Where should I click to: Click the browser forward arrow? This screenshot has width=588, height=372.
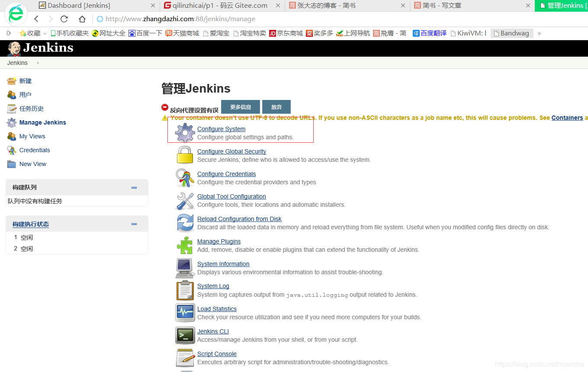click(x=51, y=19)
